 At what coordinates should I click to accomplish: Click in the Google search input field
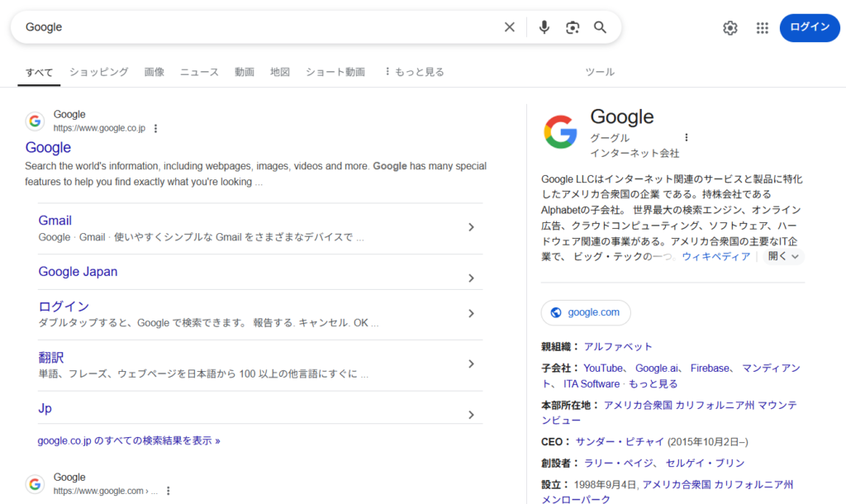pos(259,27)
